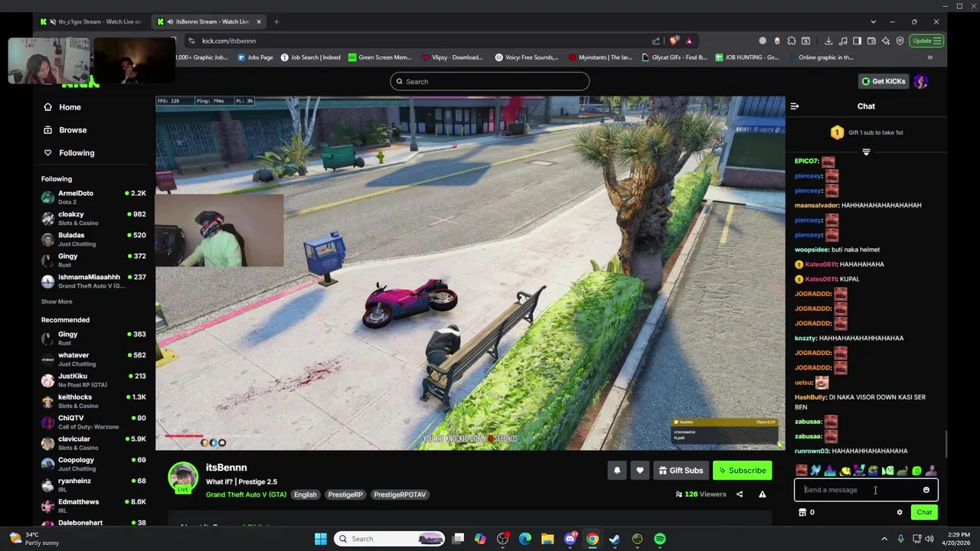Open Leo AI sparkle icon in toolbar
980x551 pixels.
pyautogui.click(x=886, y=41)
